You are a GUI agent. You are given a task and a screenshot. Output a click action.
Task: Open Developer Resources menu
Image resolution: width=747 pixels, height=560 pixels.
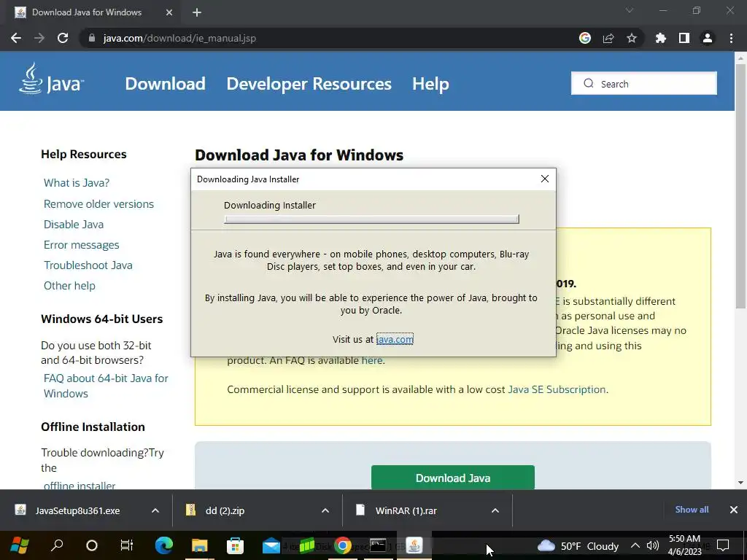pos(309,84)
